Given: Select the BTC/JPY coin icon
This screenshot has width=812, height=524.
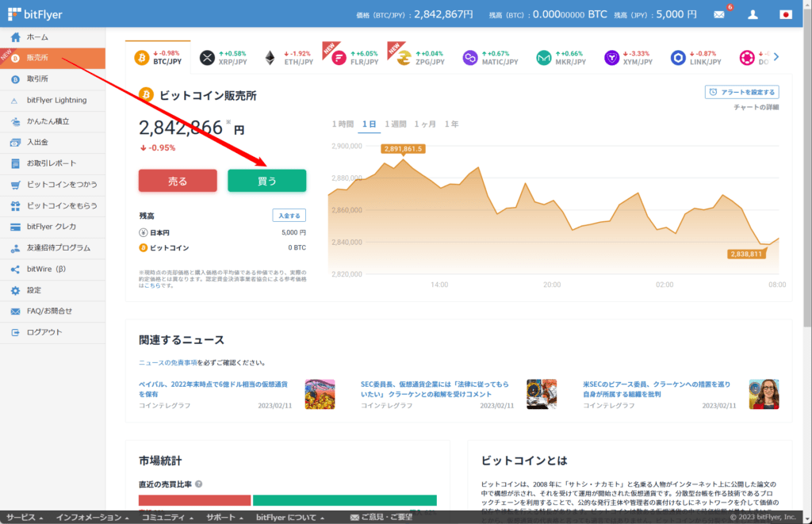Looking at the screenshot, I should (141, 58).
